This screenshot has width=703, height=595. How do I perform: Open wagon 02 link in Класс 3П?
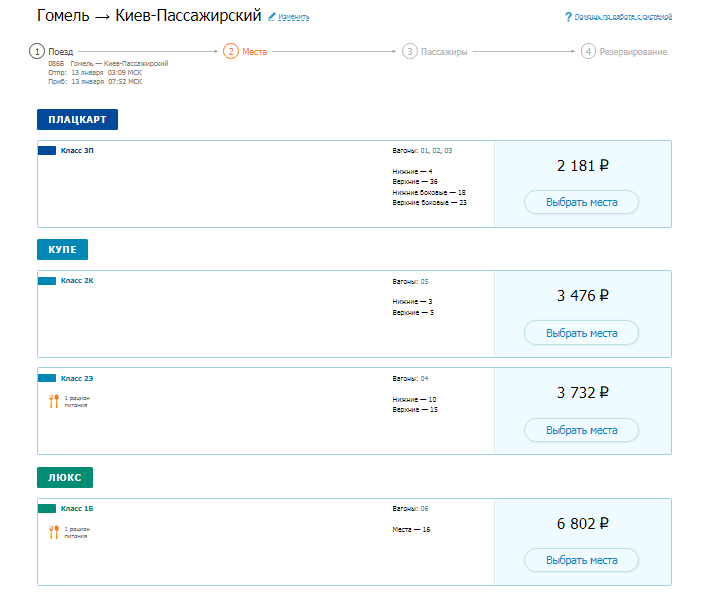point(436,150)
